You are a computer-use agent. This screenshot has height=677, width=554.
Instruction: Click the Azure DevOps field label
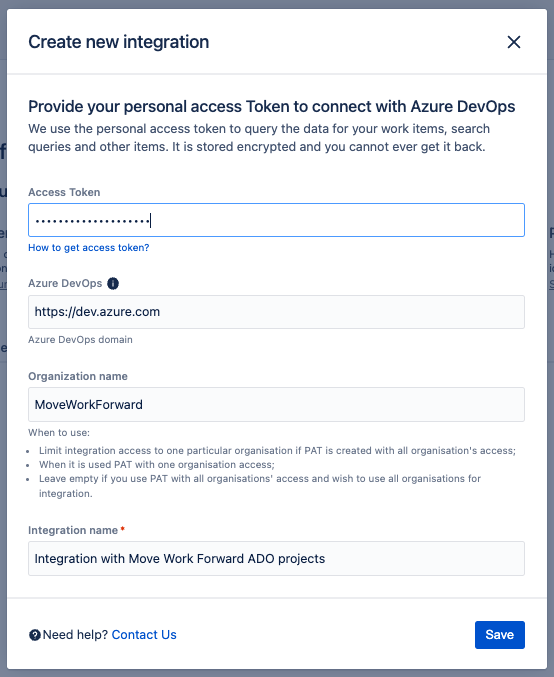[65, 283]
